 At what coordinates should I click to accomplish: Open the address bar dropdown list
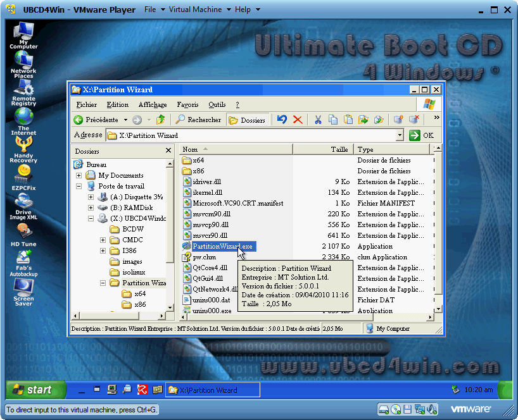400,135
